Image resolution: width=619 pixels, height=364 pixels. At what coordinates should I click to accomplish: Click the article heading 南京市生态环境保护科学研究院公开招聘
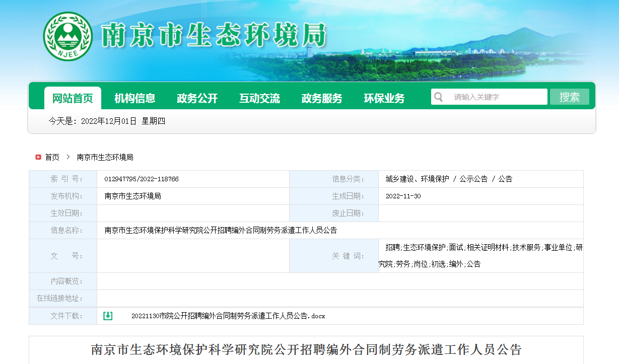pos(306,349)
